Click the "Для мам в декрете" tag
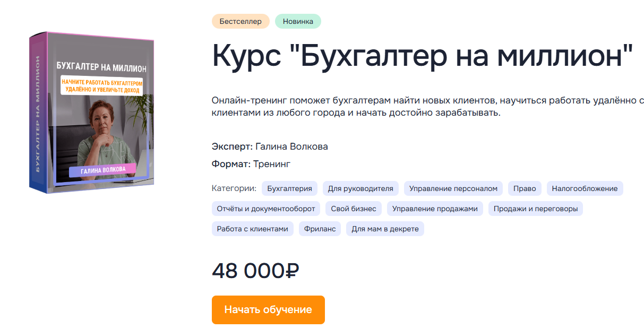This screenshot has height=329, width=644. (x=385, y=229)
